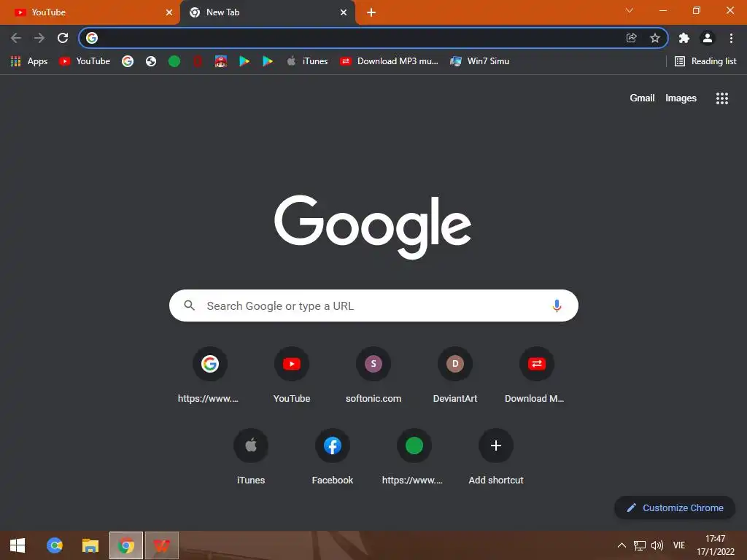Click the VIE input language indicator
The image size is (747, 560).
679,545
